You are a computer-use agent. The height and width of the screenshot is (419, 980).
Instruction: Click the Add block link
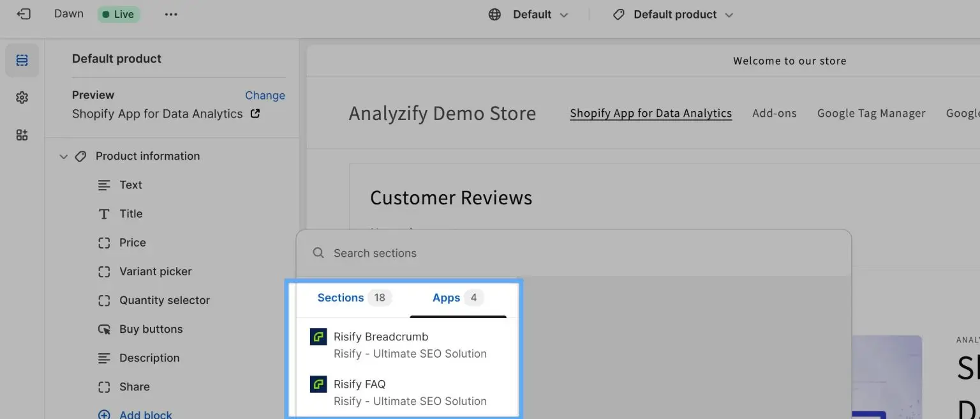click(x=145, y=415)
